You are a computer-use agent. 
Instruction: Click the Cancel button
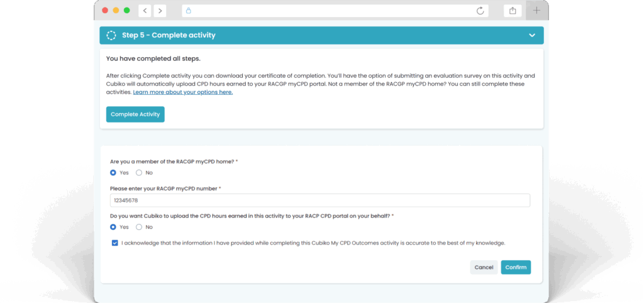(484, 267)
